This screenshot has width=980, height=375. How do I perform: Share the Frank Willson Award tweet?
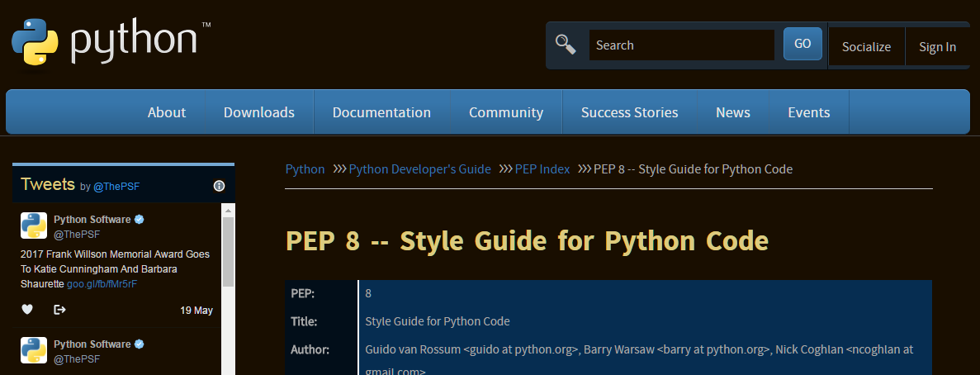(x=60, y=310)
